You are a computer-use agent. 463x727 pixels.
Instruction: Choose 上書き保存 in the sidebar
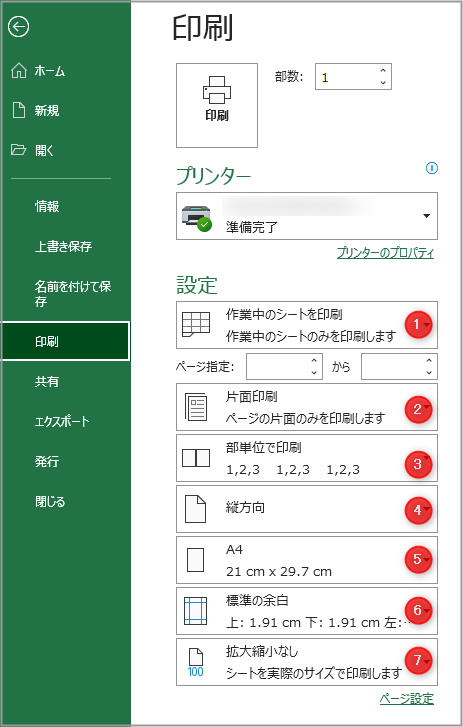coord(63,246)
